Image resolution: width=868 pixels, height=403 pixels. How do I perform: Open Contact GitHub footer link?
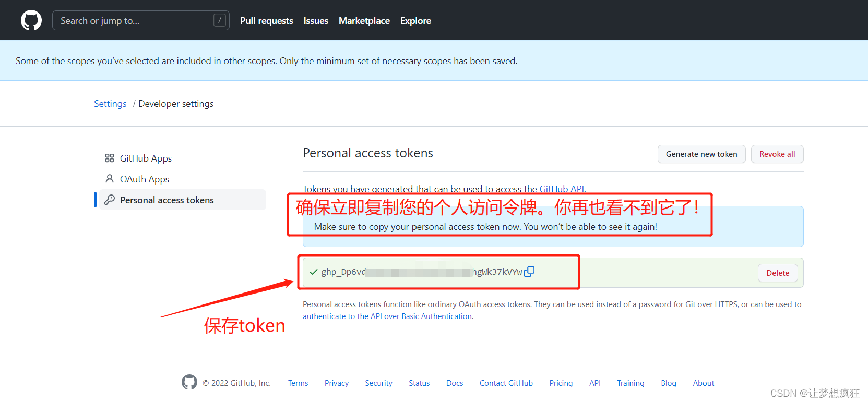(506, 383)
